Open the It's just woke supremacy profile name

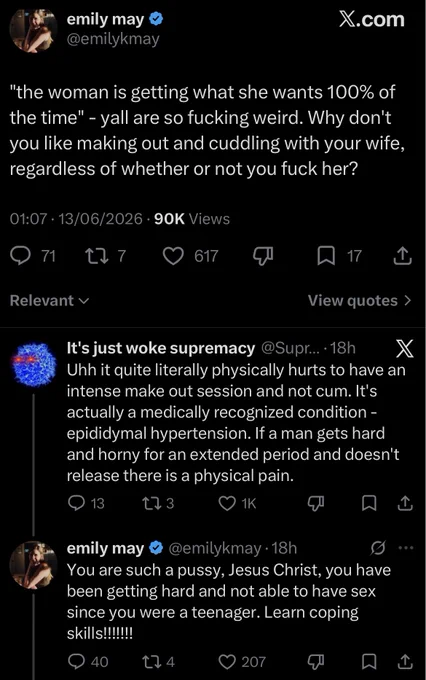pos(161,348)
